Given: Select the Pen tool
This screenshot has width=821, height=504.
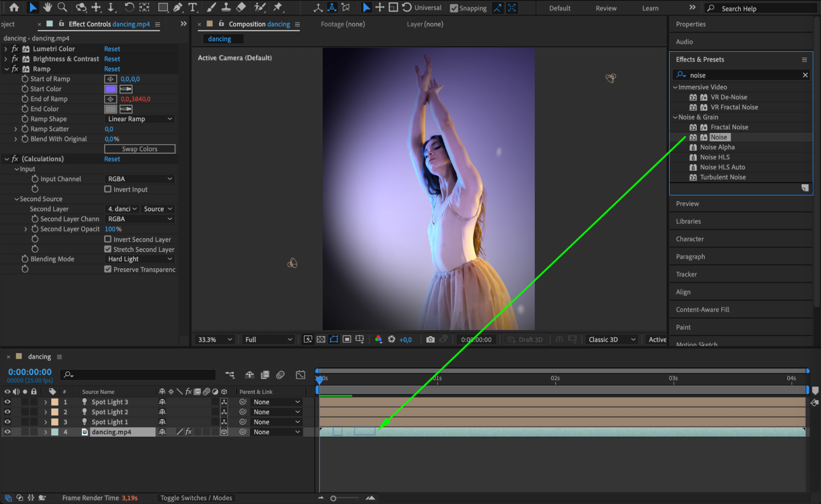Looking at the screenshot, I should [x=178, y=7].
